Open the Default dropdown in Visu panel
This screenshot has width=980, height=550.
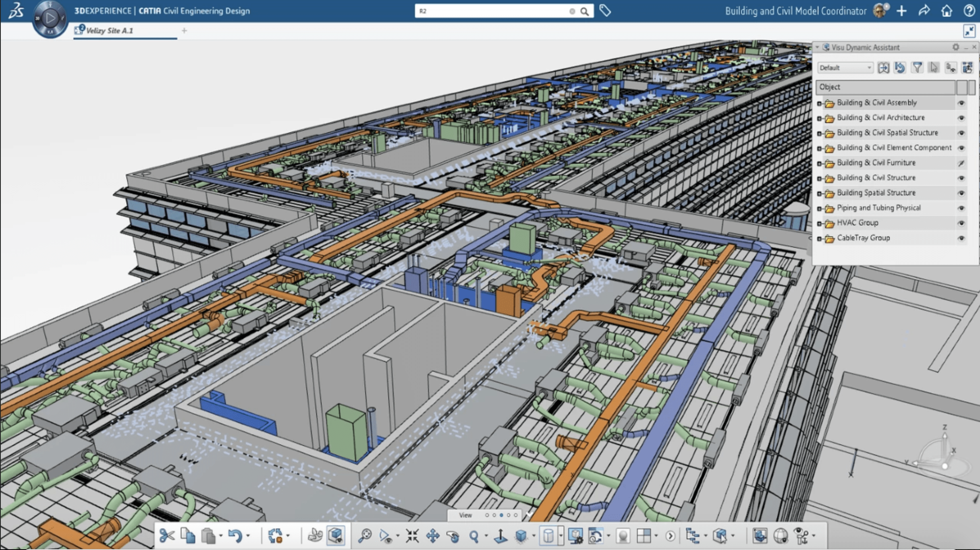click(x=845, y=68)
